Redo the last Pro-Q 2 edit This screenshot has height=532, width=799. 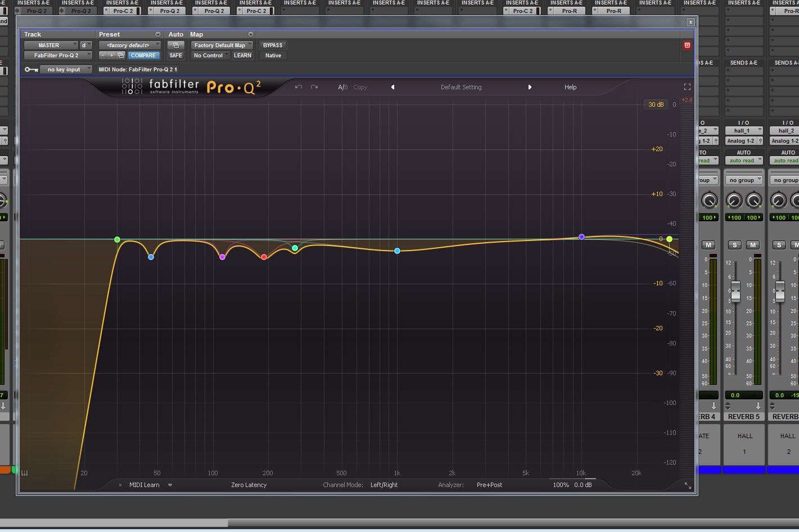[x=314, y=87]
